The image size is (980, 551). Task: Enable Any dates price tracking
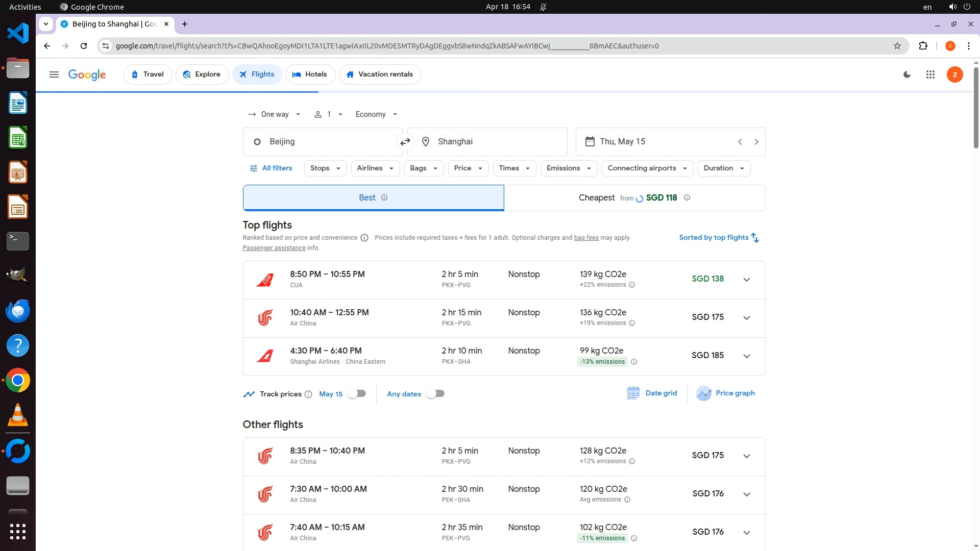click(x=435, y=394)
